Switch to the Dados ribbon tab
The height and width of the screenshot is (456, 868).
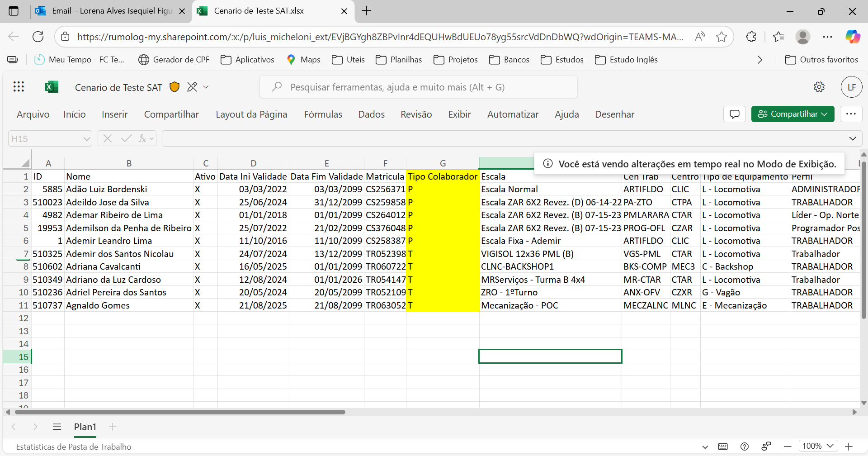[371, 114]
